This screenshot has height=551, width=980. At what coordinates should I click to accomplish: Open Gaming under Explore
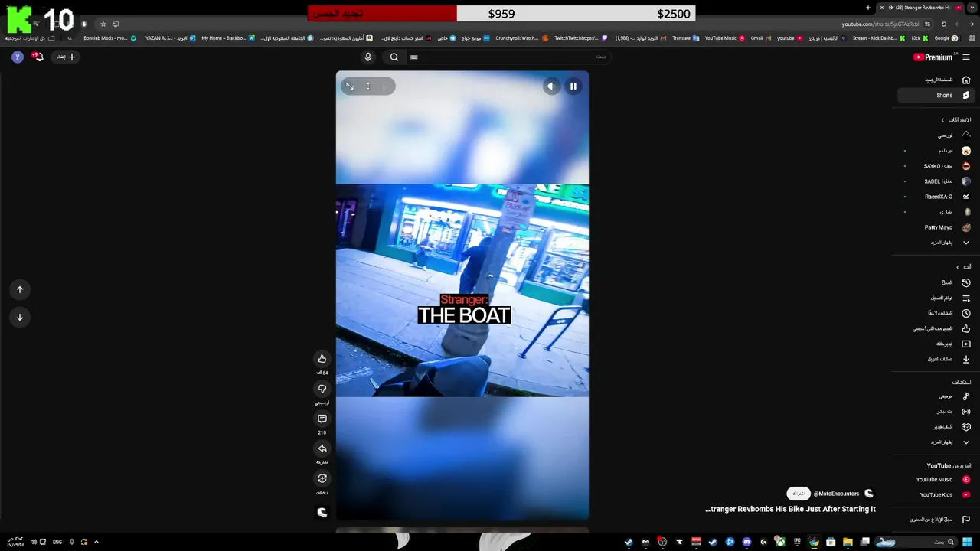tap(936, 427)
